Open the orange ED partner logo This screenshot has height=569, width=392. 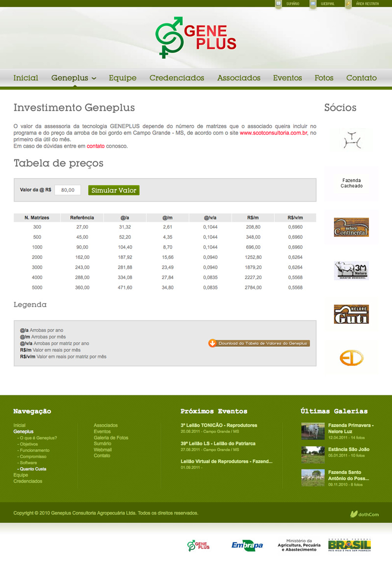click(x=351, y=358)
